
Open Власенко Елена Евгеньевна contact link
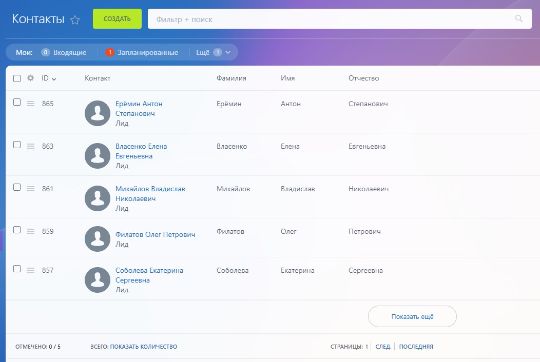tap(141, 151)
